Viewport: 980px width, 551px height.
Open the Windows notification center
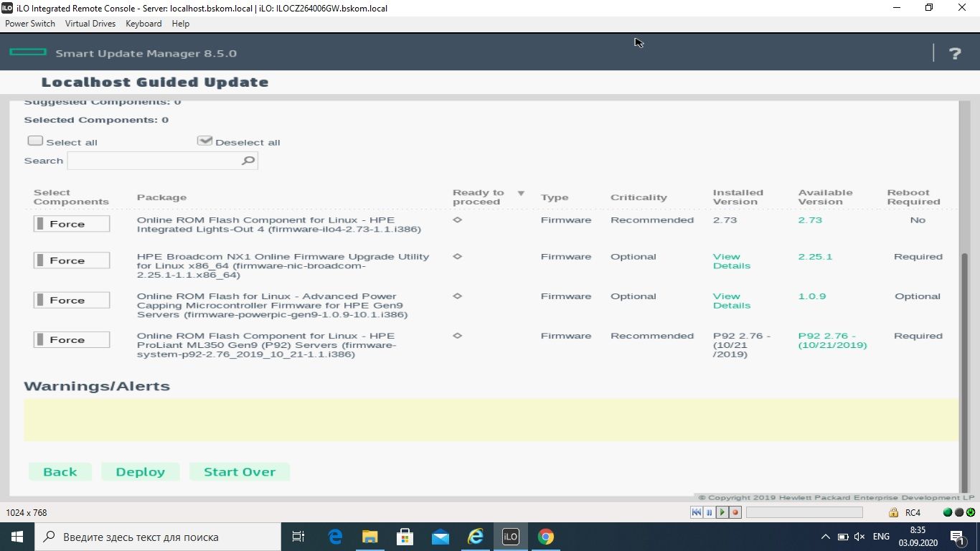pos(958,537)
